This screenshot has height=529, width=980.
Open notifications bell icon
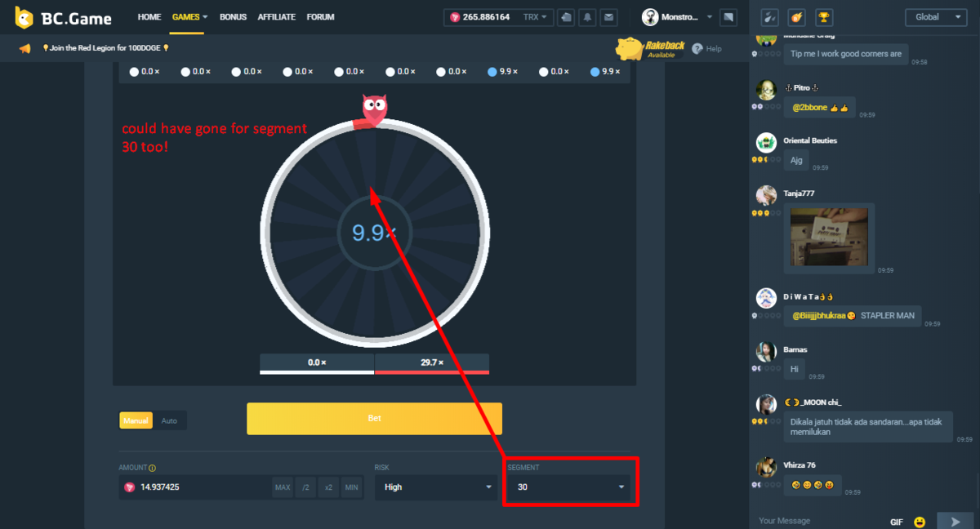point(588,17)
